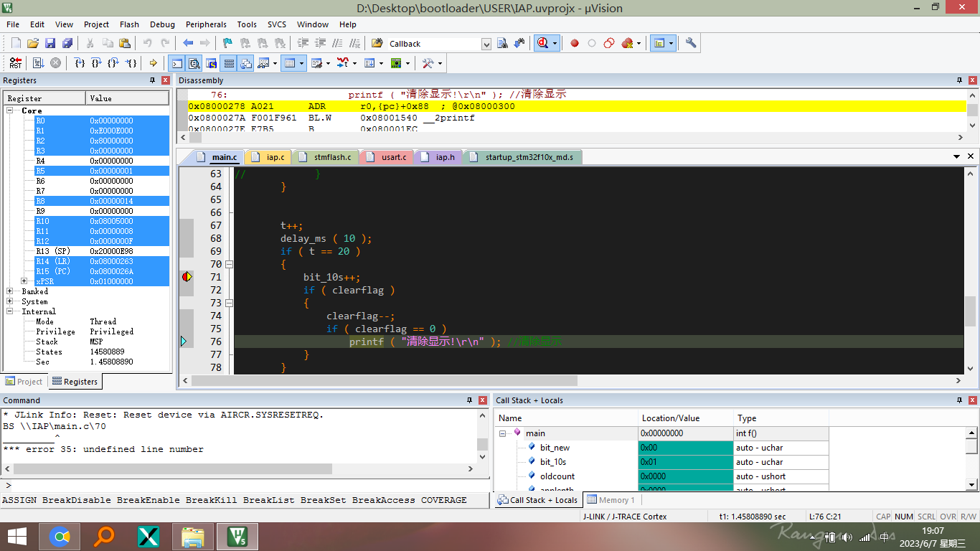Toggle the Call Stack Window button

(245, 63)
